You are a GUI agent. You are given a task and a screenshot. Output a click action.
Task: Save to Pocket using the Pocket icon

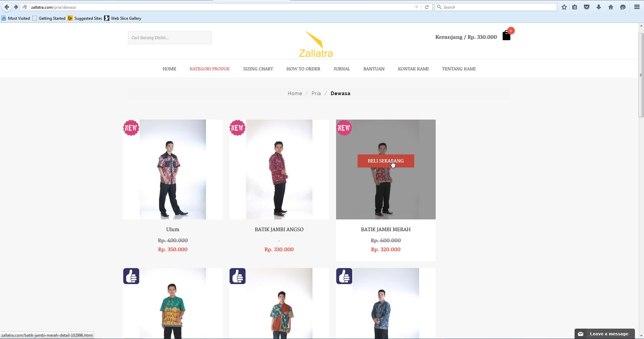coord(587,7)
